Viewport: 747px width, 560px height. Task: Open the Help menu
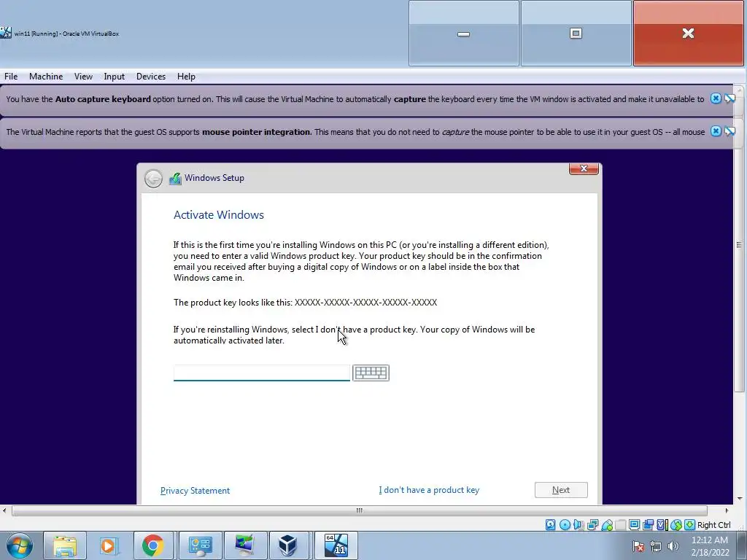(x=186, y=76)
